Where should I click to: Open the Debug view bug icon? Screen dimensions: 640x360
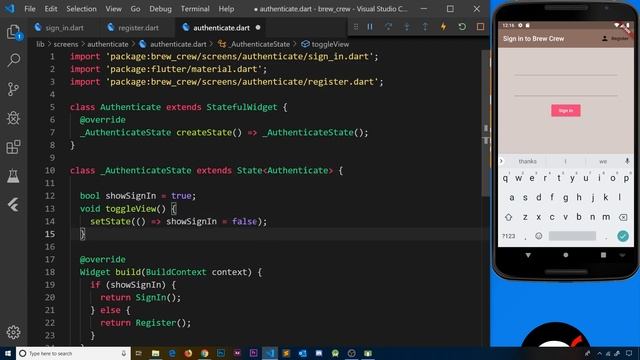[x=13, y=118]
